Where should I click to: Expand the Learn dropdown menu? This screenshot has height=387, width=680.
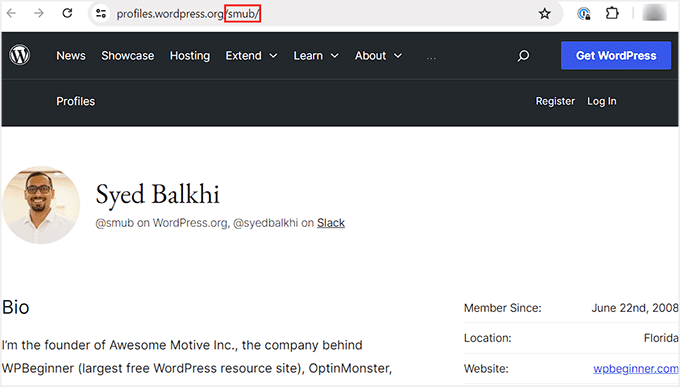click(316, 56)
